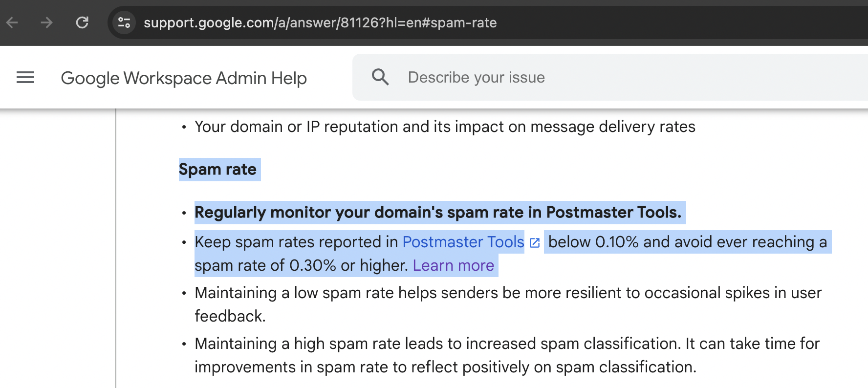868x388 pixels.
Task: Click the 'Maintaining a low spam rate' bullet
Action: pyautogui.click(x=508, y=304)
